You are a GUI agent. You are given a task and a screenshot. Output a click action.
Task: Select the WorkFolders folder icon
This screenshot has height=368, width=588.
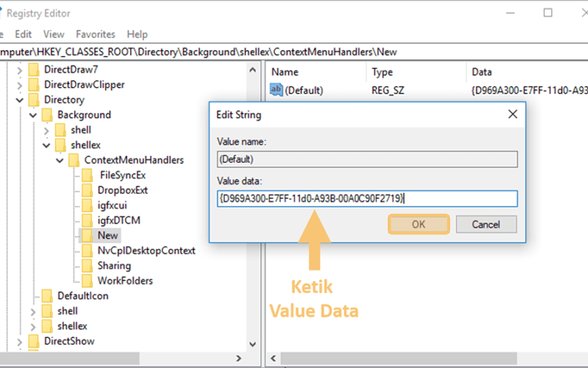(x=87, y=280)
